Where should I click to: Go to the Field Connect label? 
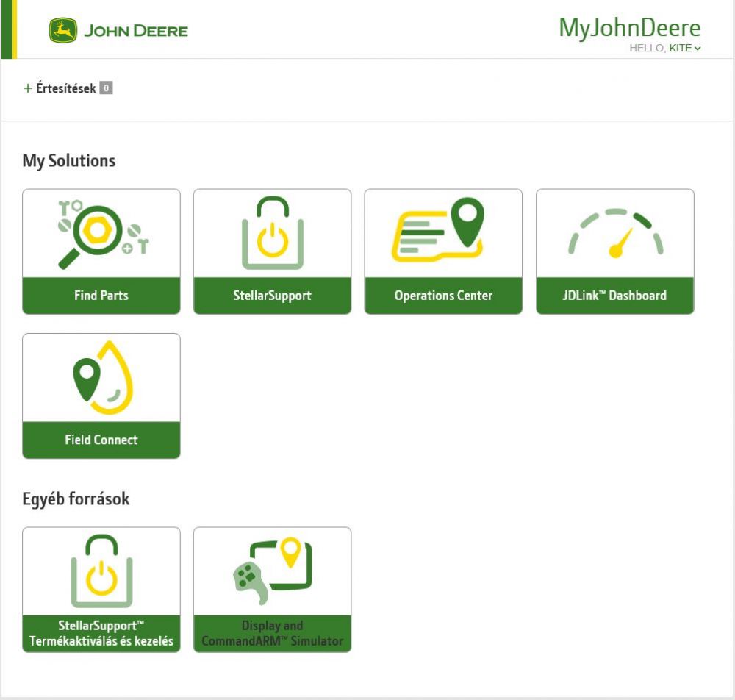point(101,440)
